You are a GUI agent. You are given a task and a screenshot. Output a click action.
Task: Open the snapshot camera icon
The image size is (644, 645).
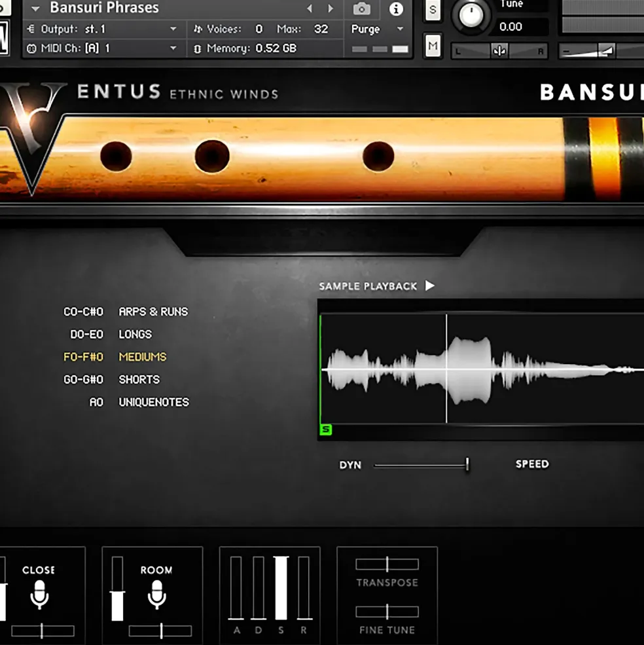361,9
